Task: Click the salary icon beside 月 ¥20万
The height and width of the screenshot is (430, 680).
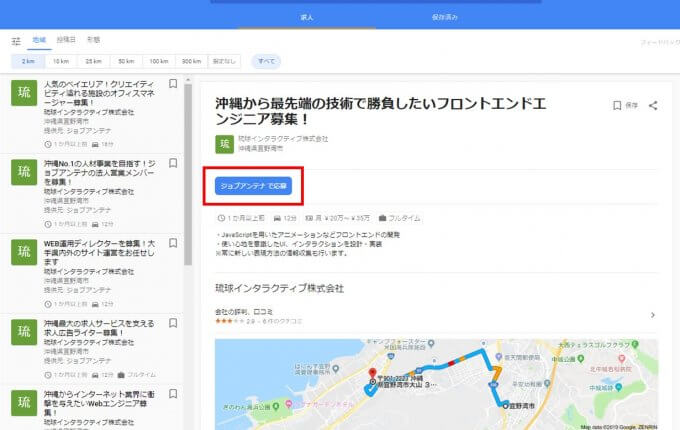Action: 309,218
